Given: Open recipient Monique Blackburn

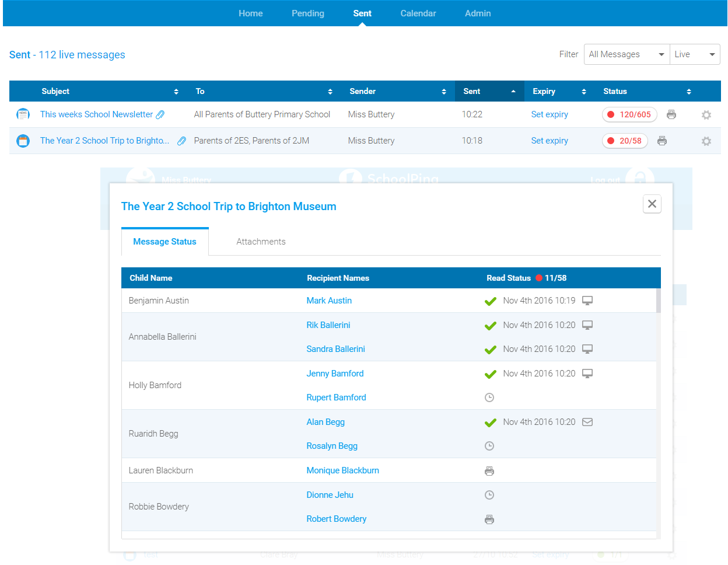Looking at the screenshot, I should pyautogui.click(x=343, y=470).
